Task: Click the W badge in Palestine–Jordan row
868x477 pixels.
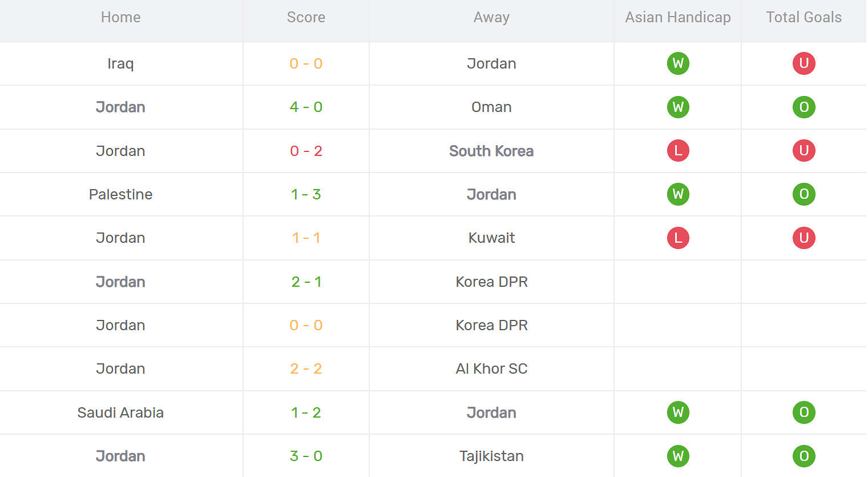Action: [678, 194]
